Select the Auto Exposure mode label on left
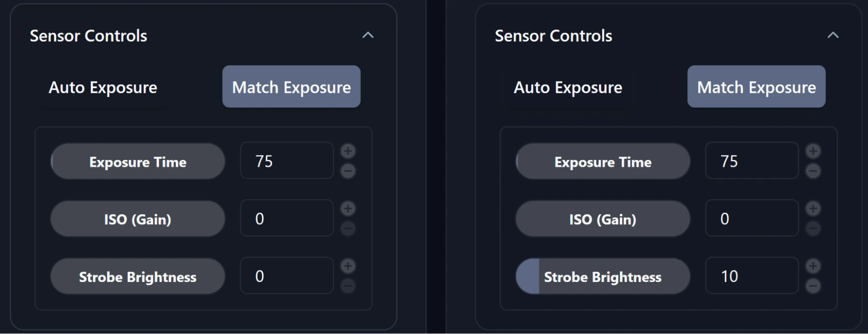This screenshot has height=334, width=868. click(103, 87)
